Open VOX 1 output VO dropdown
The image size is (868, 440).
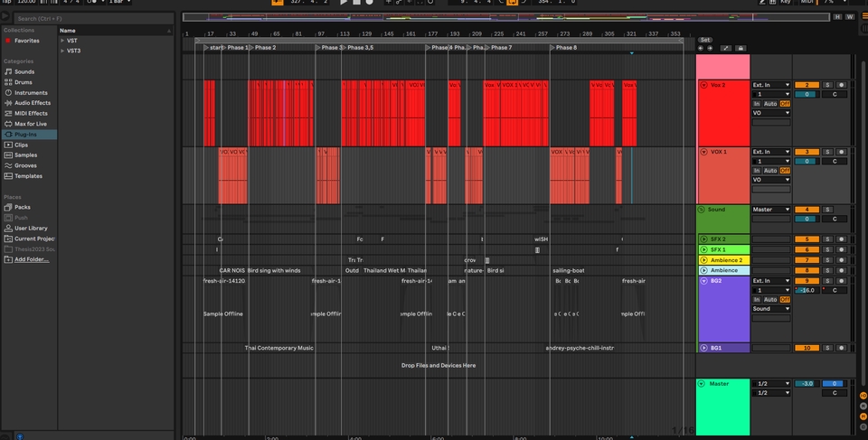[770, 180]
